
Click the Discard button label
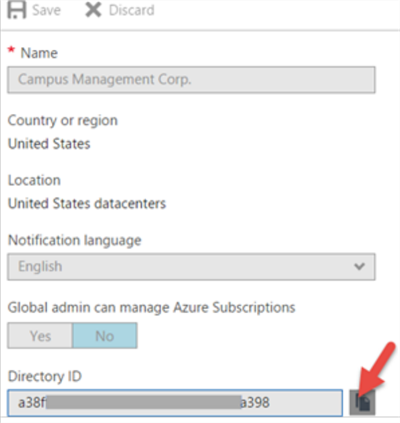coord(132,10)
